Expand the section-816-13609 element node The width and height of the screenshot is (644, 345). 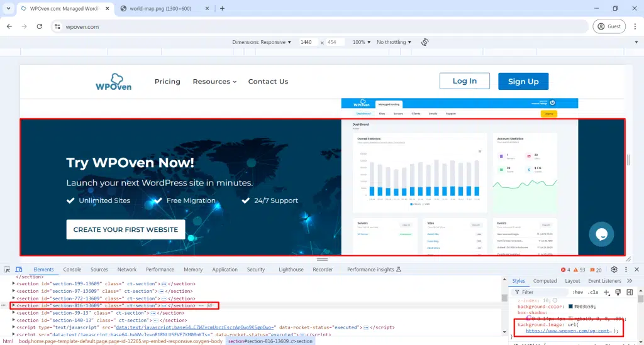point(14,305)
